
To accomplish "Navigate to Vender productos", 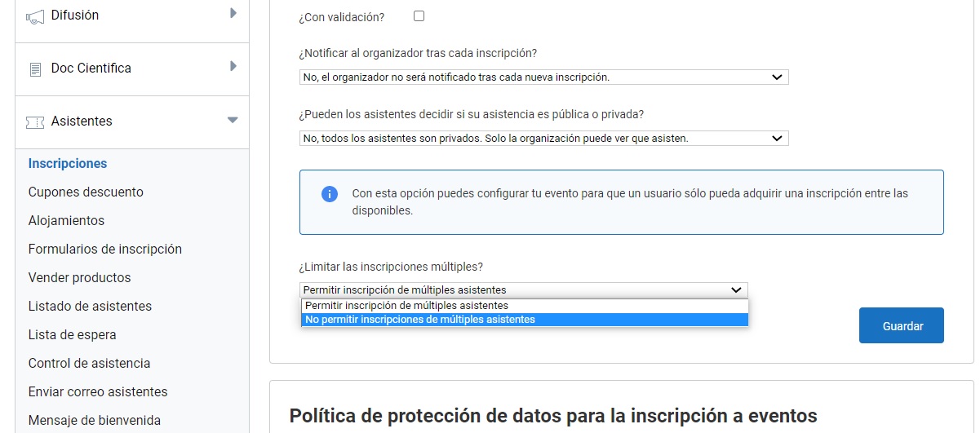I will [79, 278].
